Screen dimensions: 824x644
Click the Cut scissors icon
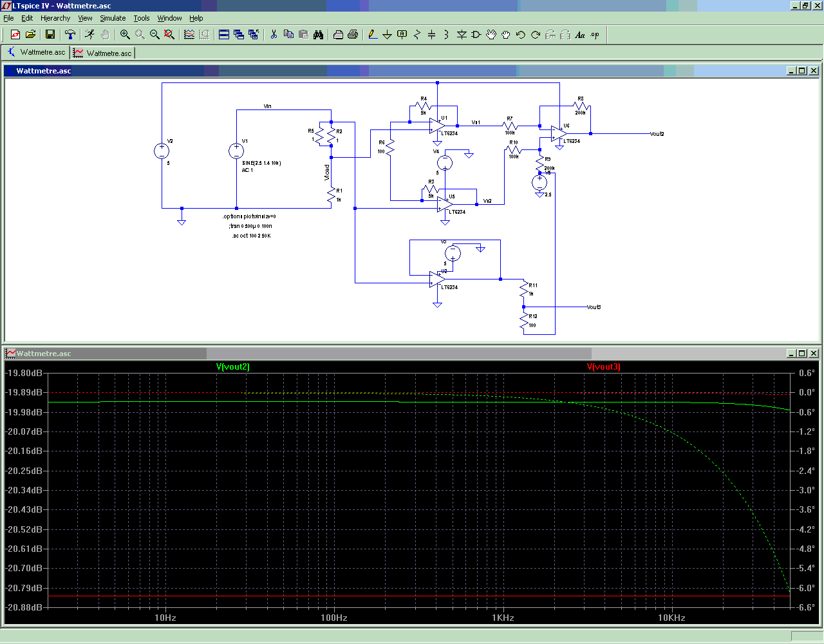(274, 35)
